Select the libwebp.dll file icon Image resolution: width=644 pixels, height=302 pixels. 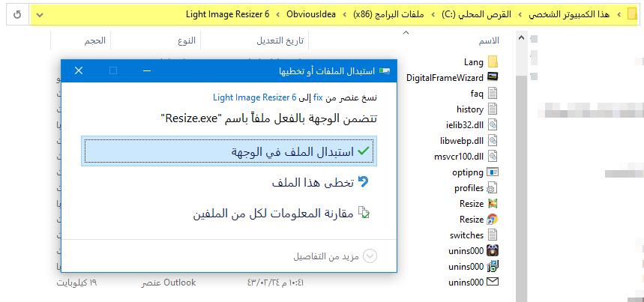pyautogui.click(x=493, y=141)
